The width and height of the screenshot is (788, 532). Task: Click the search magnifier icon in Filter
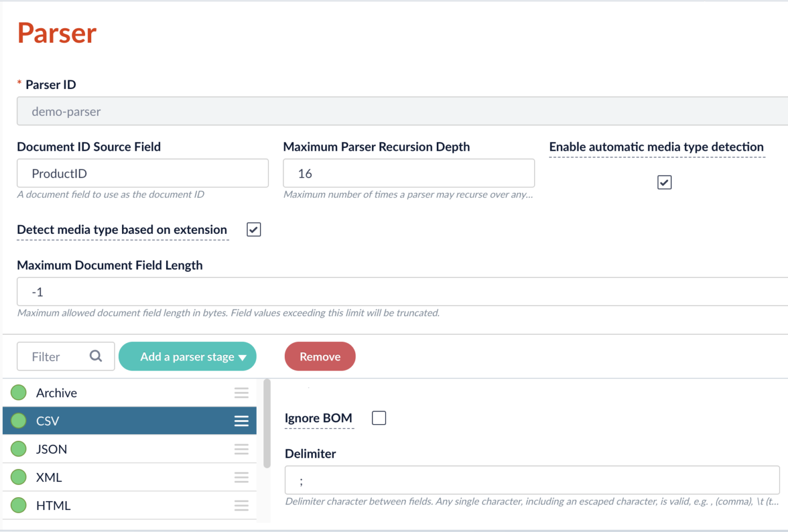pyautogui.click(x=96, y=356)
